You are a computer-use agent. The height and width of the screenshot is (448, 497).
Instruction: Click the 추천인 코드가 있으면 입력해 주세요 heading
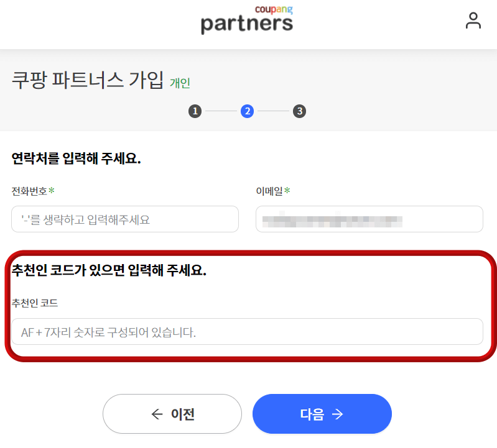coord(109,270)
